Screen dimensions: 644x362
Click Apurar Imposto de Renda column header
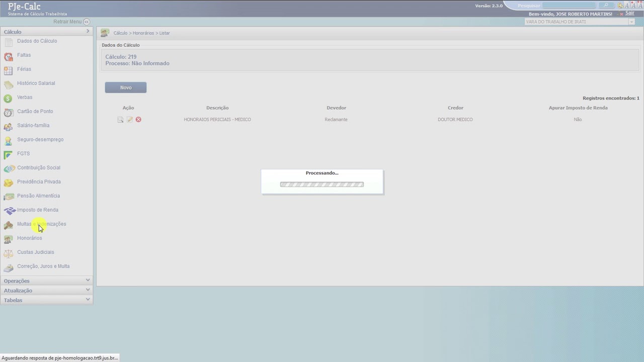(578, 108)
